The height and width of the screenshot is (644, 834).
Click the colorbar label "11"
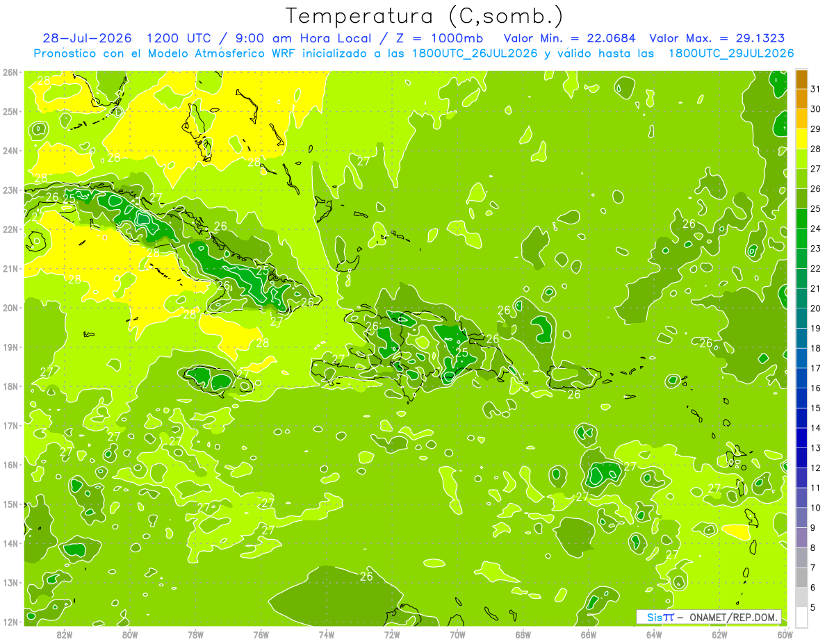pyautogui.click(x=816, y=488)
